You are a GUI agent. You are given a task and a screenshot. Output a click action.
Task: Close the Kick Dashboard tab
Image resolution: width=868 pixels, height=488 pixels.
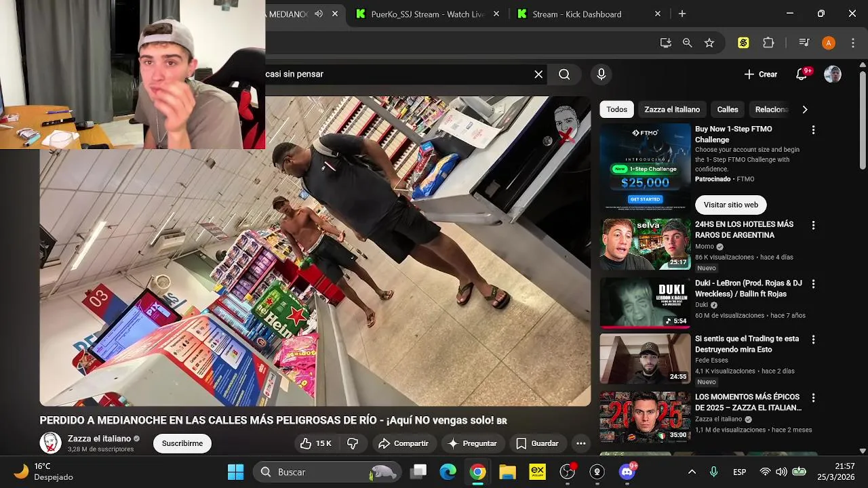pos(658,14)
